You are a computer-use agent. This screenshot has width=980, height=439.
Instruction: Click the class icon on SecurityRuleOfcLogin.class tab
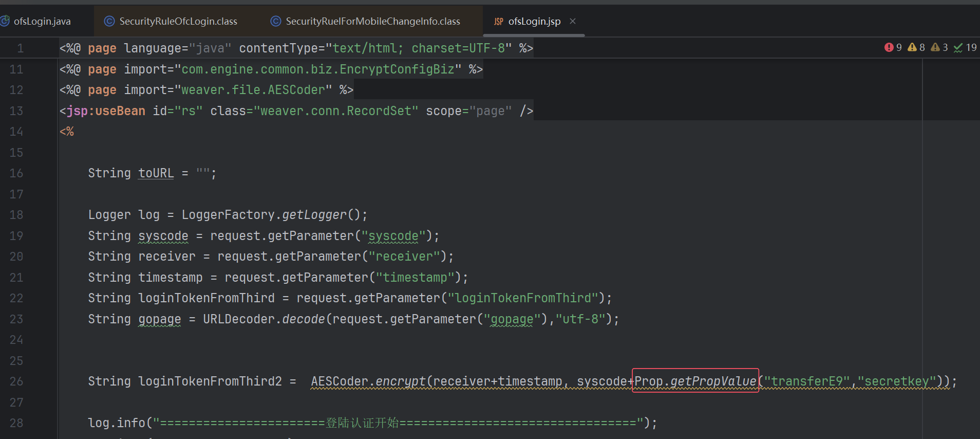point(109,21)
